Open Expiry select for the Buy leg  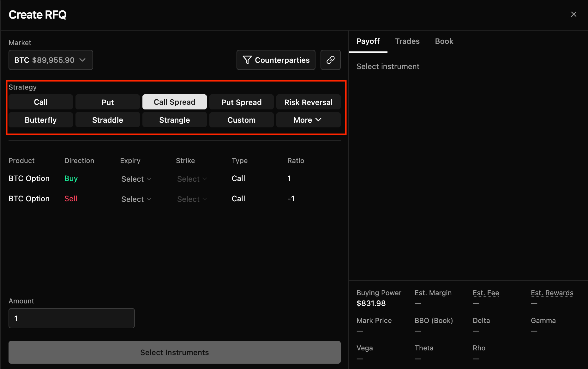click(136, 179)
